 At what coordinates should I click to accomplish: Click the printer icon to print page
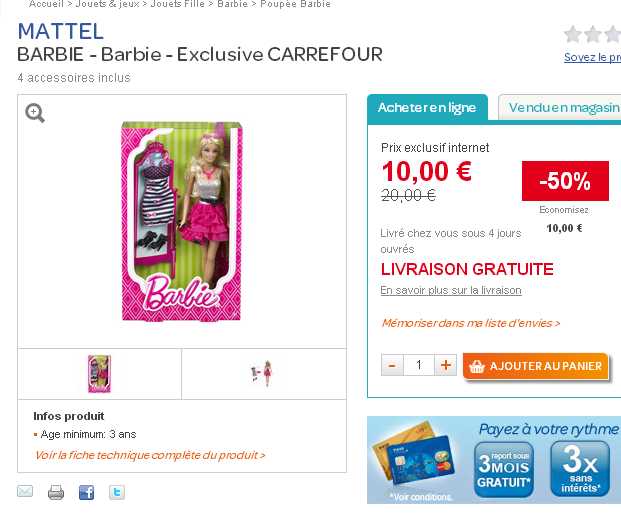tap(56, 492)
